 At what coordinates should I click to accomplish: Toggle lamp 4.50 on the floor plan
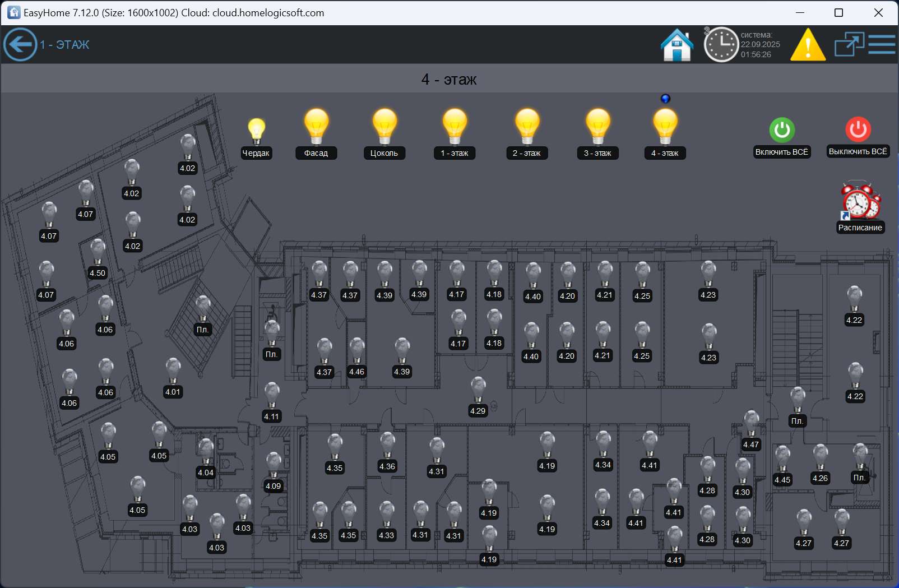click(98, 253)
